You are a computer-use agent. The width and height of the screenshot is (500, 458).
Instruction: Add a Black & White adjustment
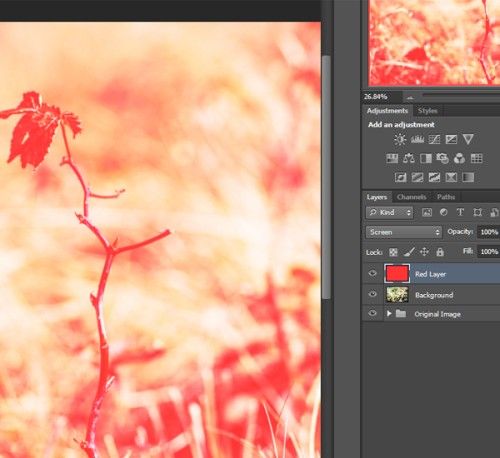(426, 158)
